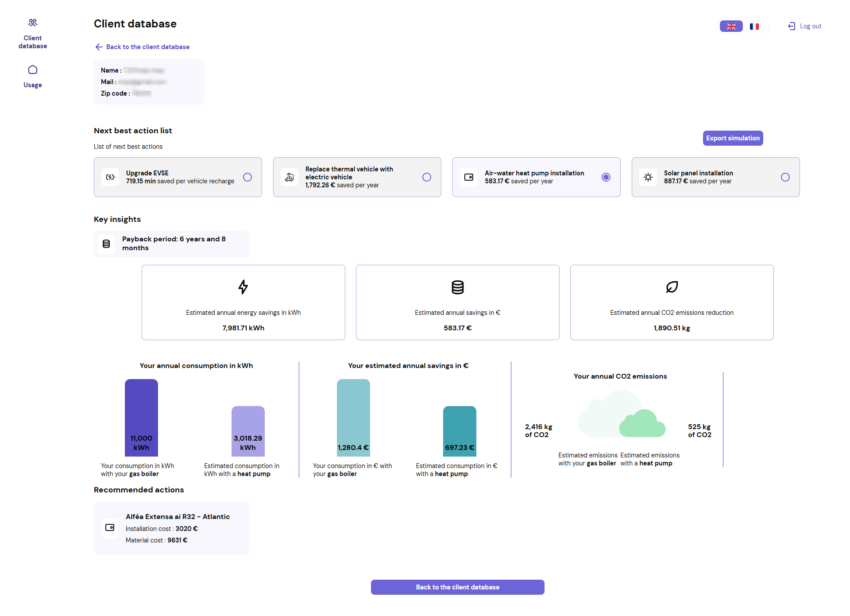Click the Material cost 9631 € line

157,540
